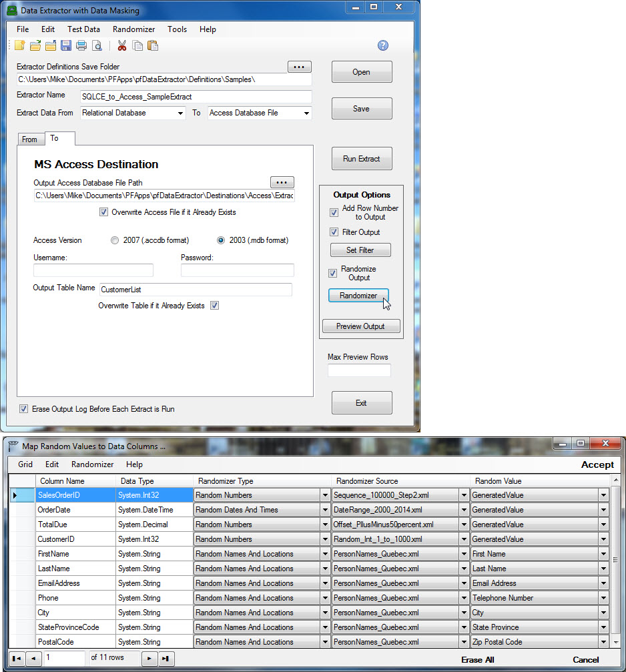Switch to the From tab
626x672 pixels.
click(29, 139)
